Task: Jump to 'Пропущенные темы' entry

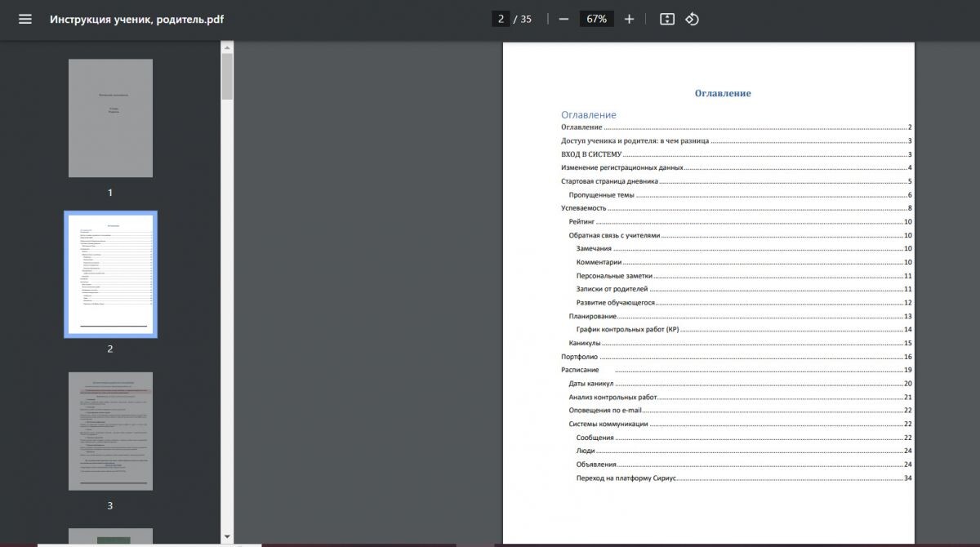Action: click(740, 195)
